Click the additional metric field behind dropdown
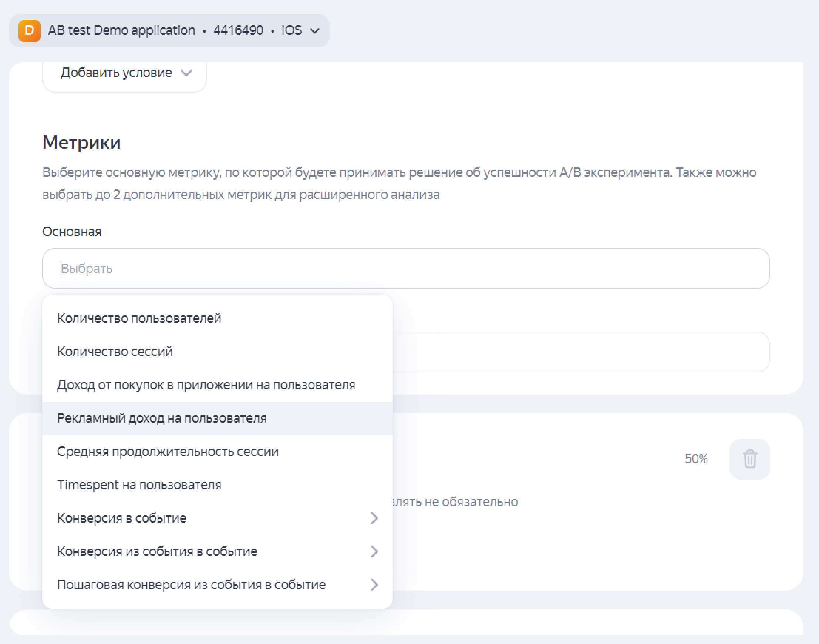The image size is (819, 644). 580,352
